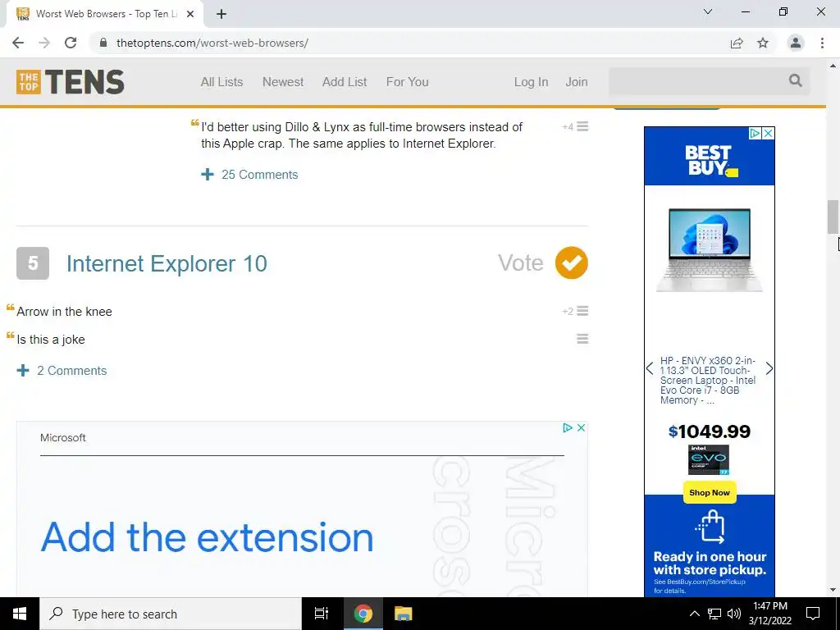Click AdChoices icon on Best Buy ad
840x630 pixels.
click(x=755, y=134)
